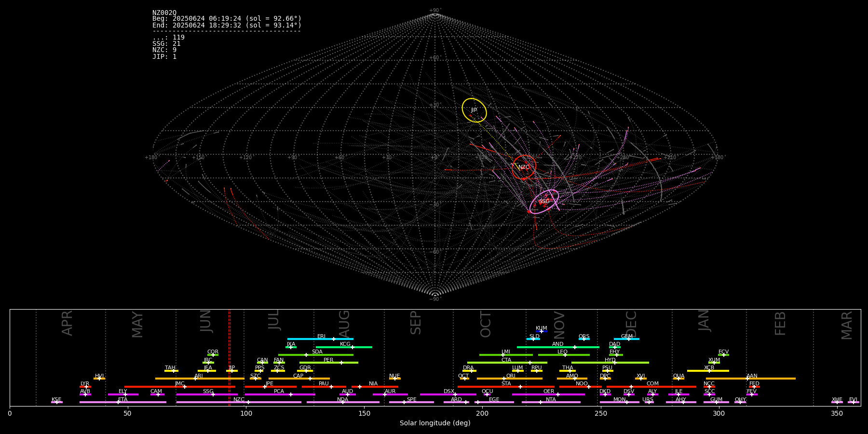868x434 pixels.
Task: Click the MAR month label in the timeline
Action: click(x=847, y=325)
